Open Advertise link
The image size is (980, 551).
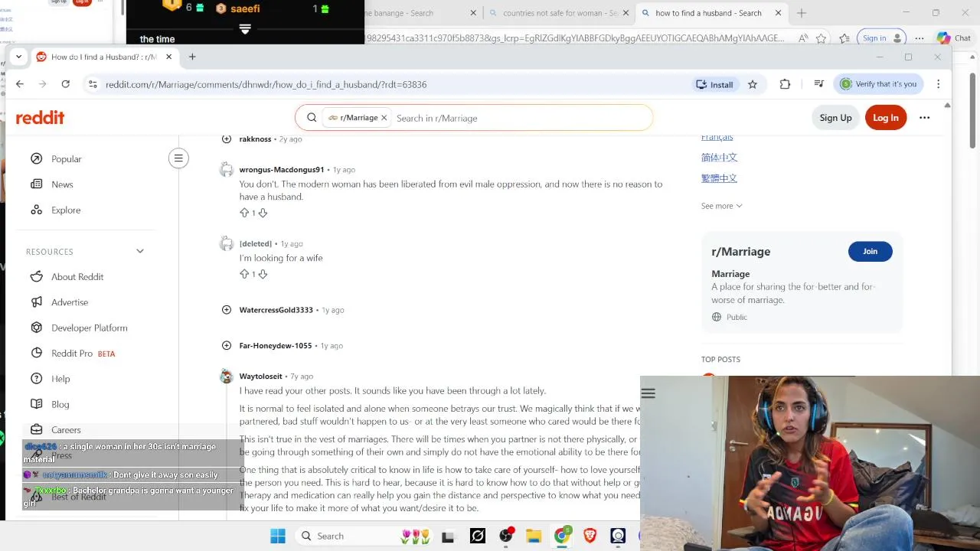pyautogui.click(x=70, y=302)
